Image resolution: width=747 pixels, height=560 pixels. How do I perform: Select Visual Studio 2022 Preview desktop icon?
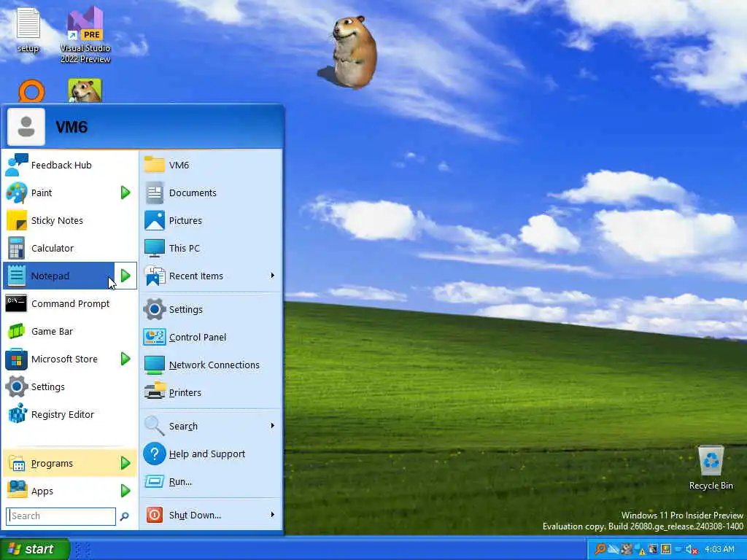[x=85, y=35]
